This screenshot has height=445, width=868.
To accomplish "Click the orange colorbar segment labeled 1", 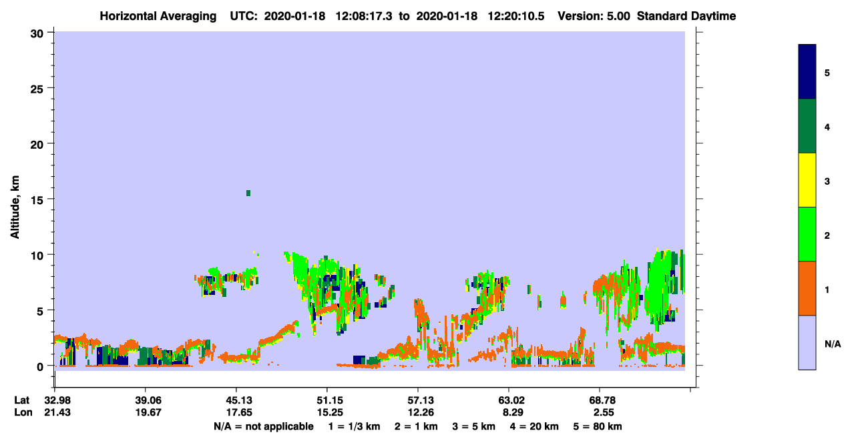I will pos(807,288).
